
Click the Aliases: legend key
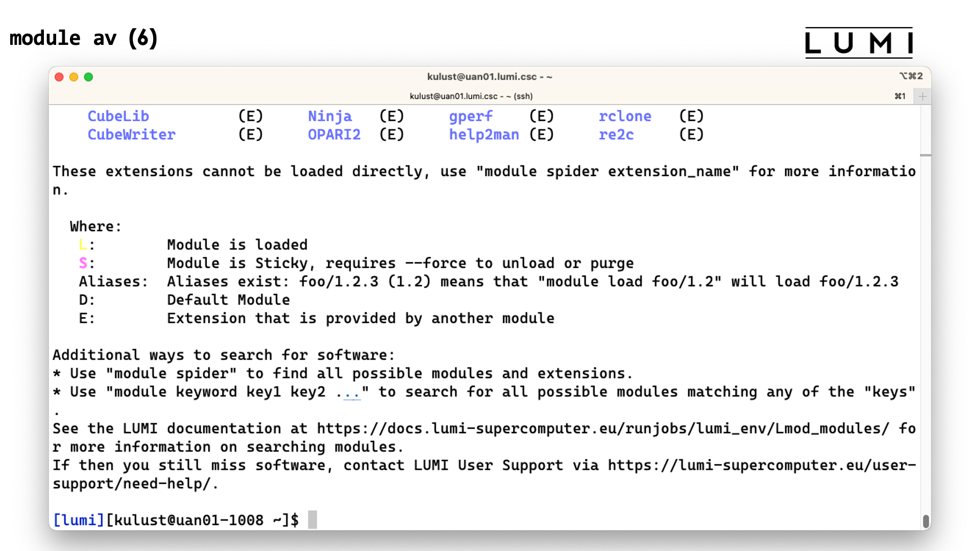point(113,282)
